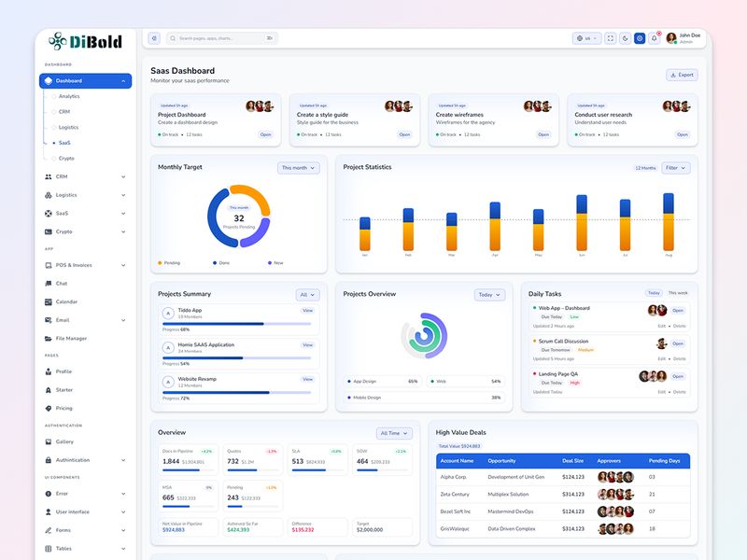Select the Crypto sub-item under Dashboard
The width and height of the screenshot is (747, 560).
click(x=66, y=158)
